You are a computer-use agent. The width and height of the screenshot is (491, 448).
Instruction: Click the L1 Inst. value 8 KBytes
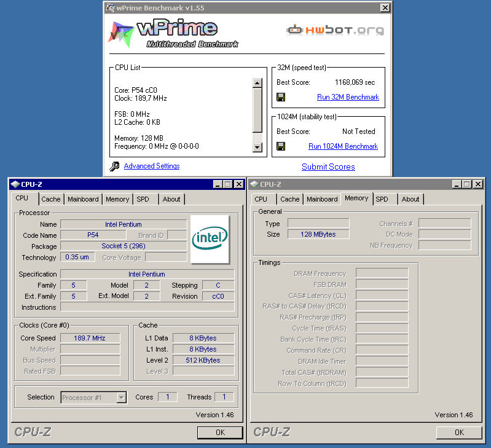[203, 349]
